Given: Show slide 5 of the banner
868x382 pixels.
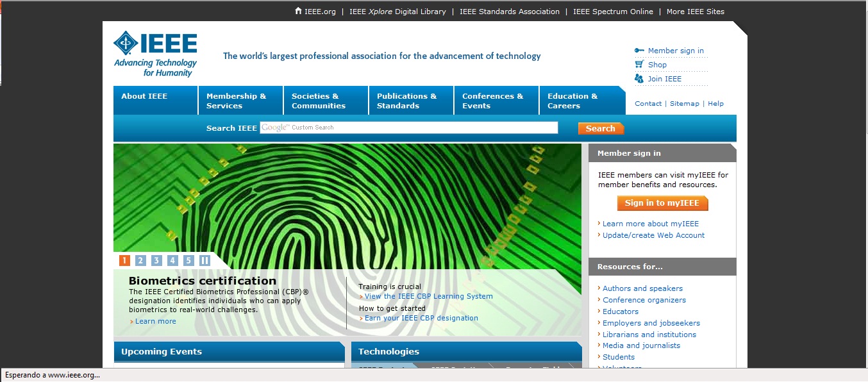Looking at the screenshot, I should [x=188, y=260].
